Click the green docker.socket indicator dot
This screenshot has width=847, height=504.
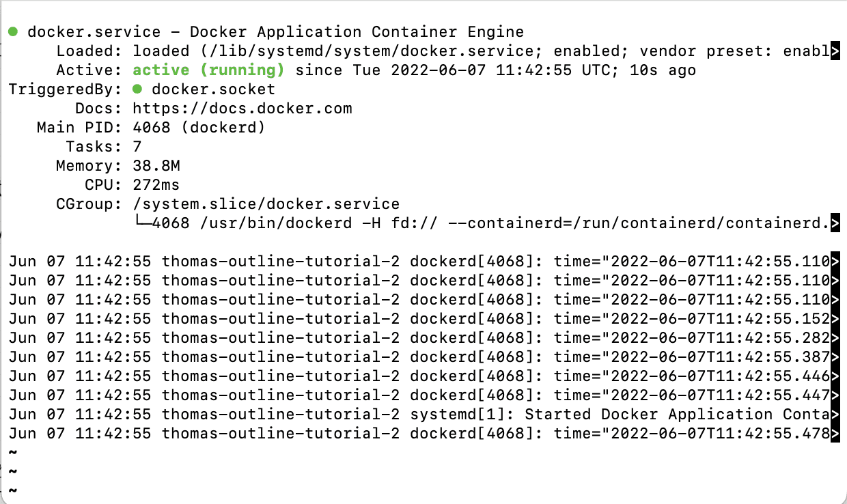pyautogui.click(x=139, y=89)
